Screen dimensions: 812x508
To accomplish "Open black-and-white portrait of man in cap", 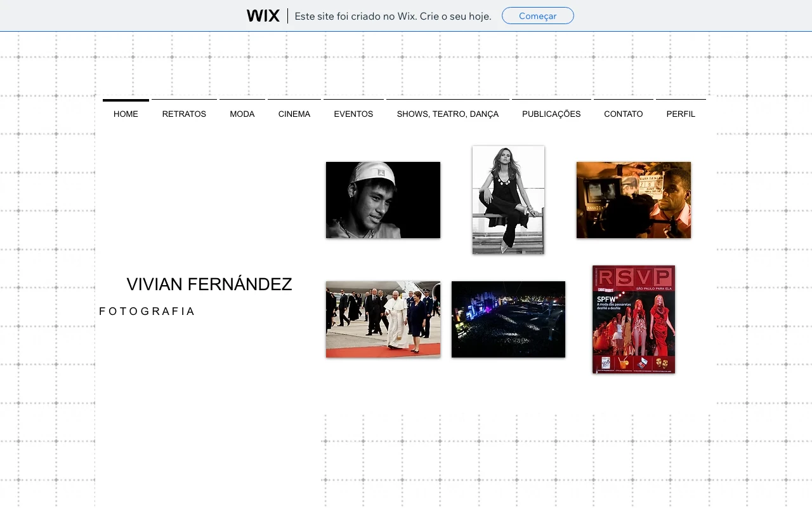I will (x=383, y=200).
